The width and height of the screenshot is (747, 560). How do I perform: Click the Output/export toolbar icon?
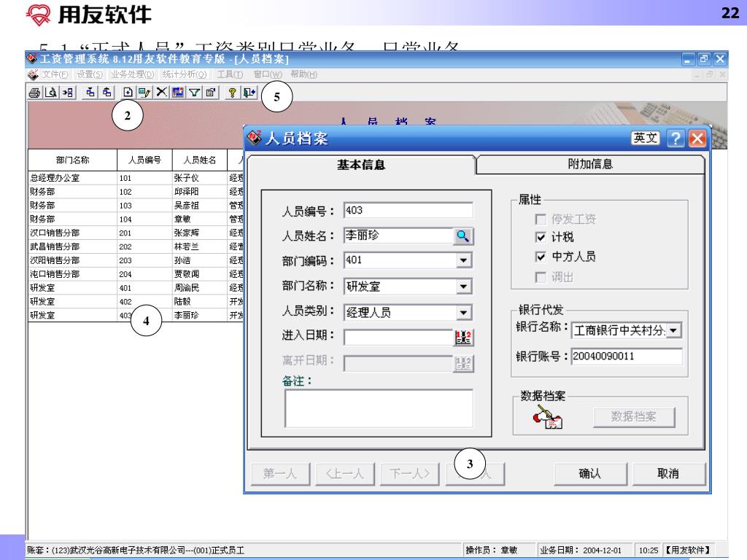68,93
